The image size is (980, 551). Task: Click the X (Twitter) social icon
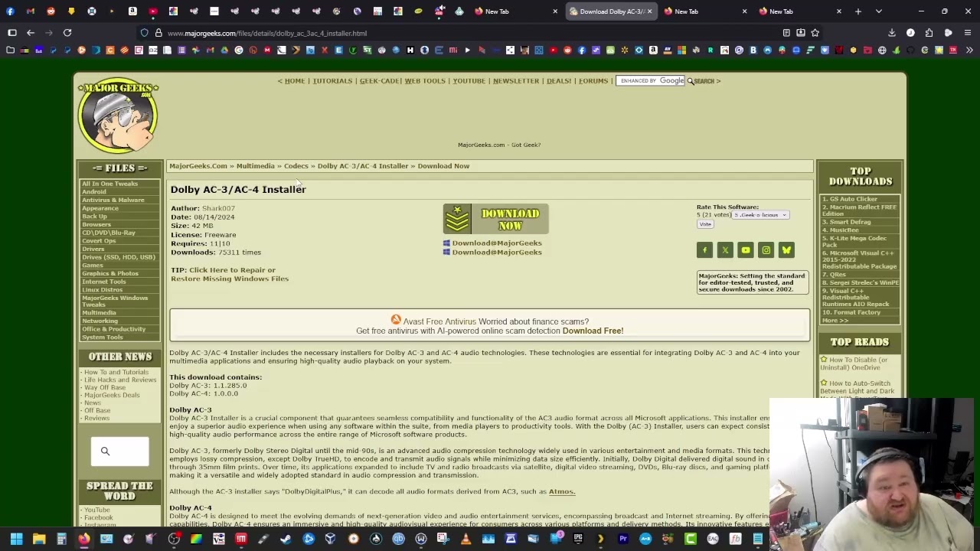click(725, 250)
